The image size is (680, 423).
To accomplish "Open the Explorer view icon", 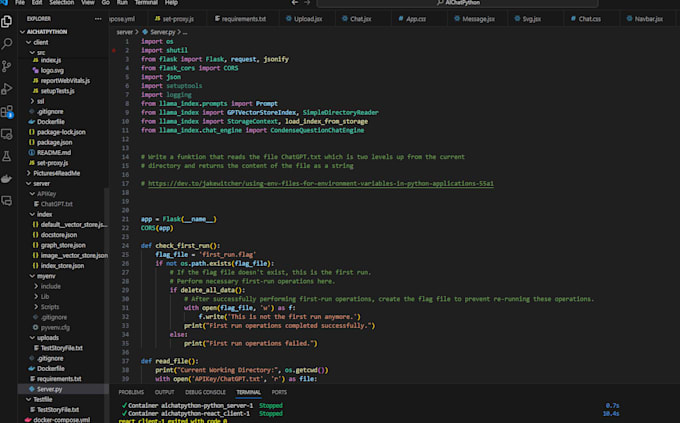I will click(7, 21).
